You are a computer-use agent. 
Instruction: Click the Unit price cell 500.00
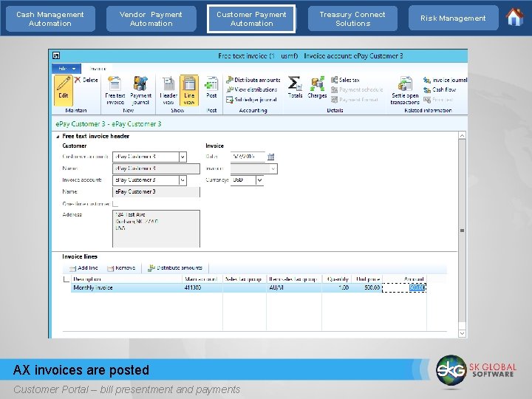tap(366, 287)
